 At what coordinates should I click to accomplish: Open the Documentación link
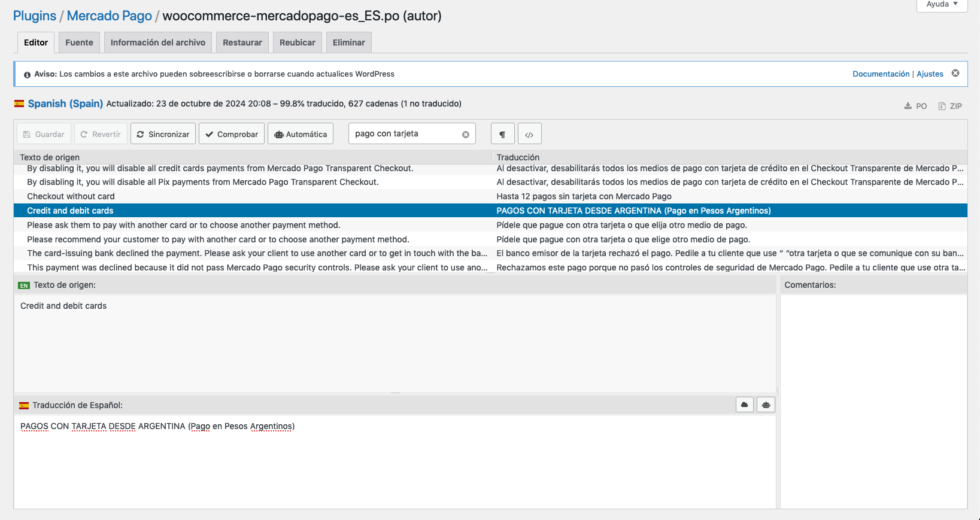881,74
